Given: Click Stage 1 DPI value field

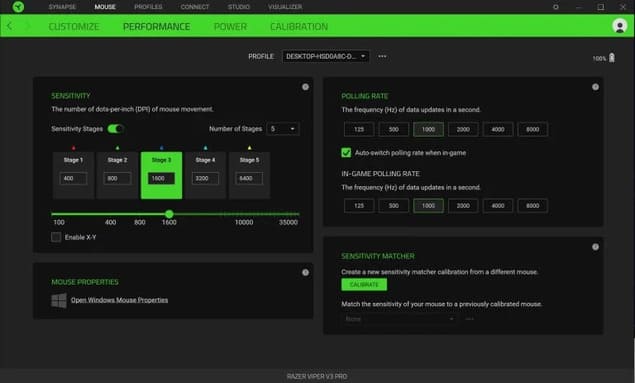Looking at the screenshot, I should [73, 179].
